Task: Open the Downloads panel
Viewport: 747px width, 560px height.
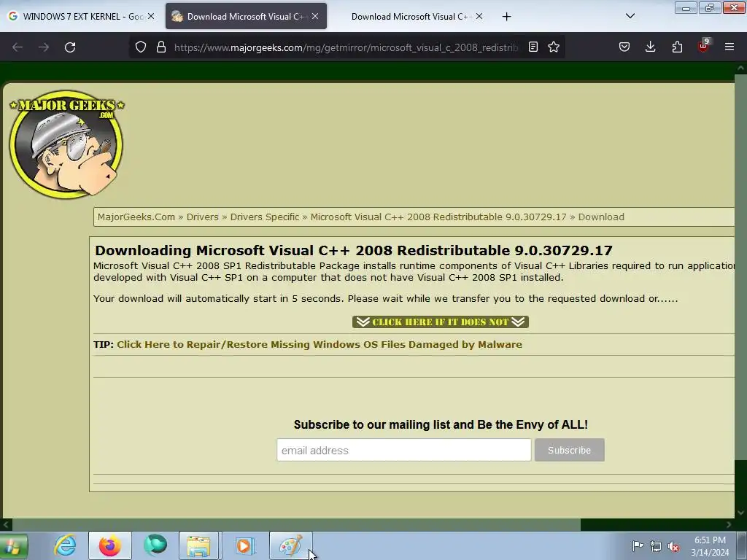Action: [x=650, y=47]
